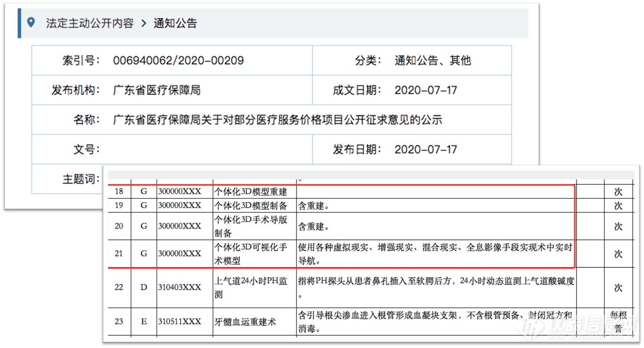
Task: Click row number 22 cell
Action: (119, 287)
